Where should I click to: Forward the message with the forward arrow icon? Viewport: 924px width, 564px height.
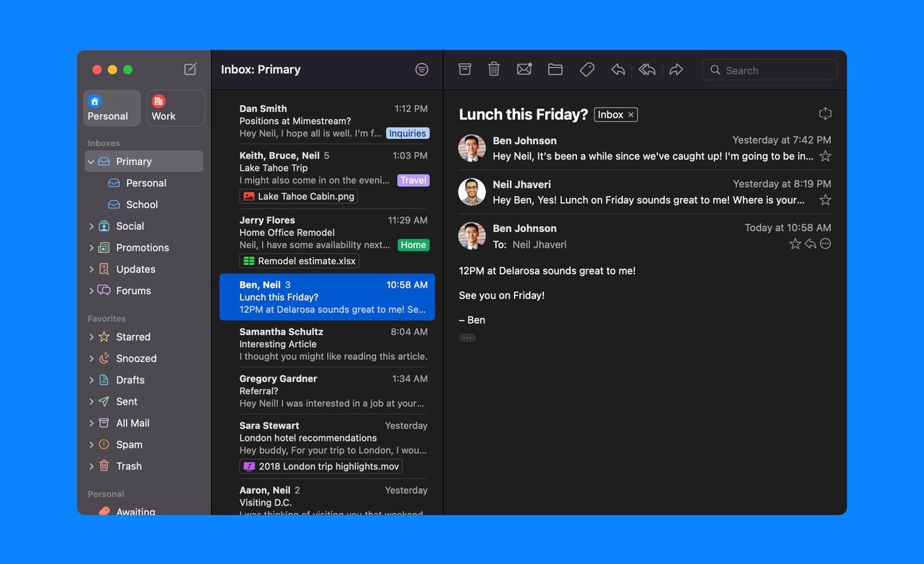676,69
